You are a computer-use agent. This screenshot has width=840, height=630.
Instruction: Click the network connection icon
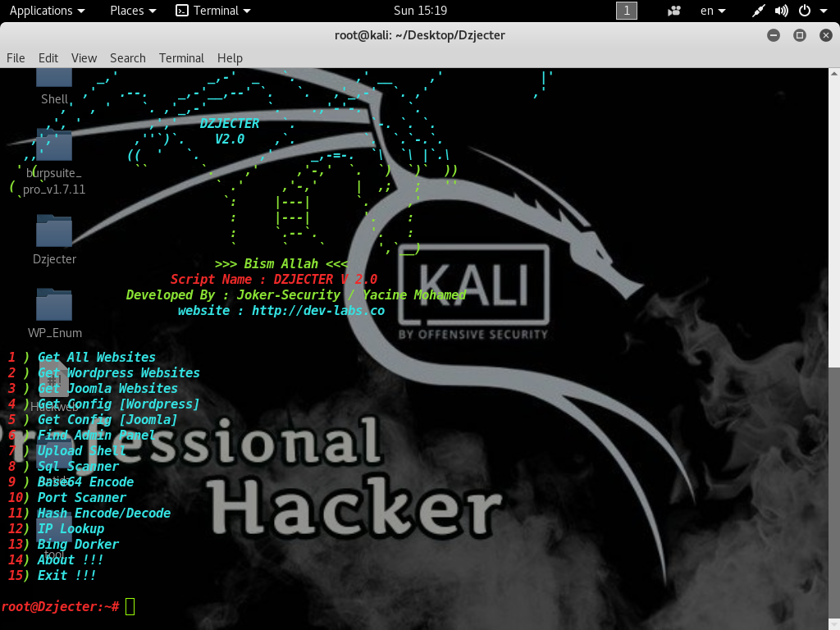pos(758,11)
